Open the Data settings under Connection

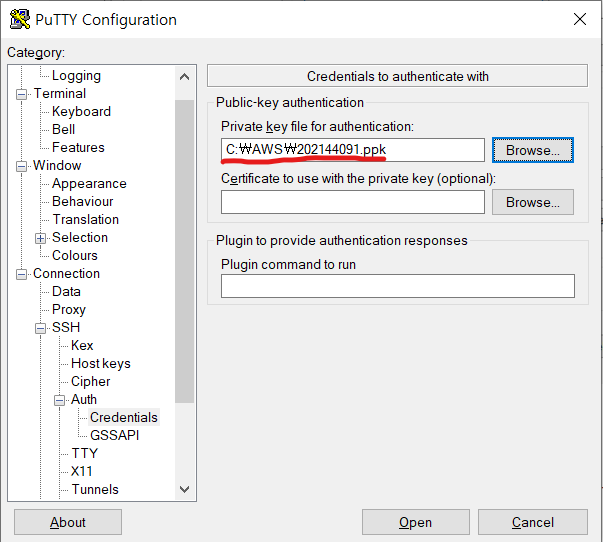click(x=66, y=292)
